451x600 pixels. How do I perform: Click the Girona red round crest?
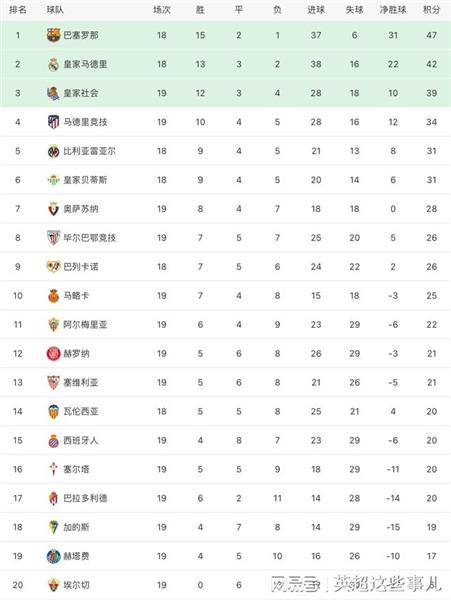pos(54,354)
